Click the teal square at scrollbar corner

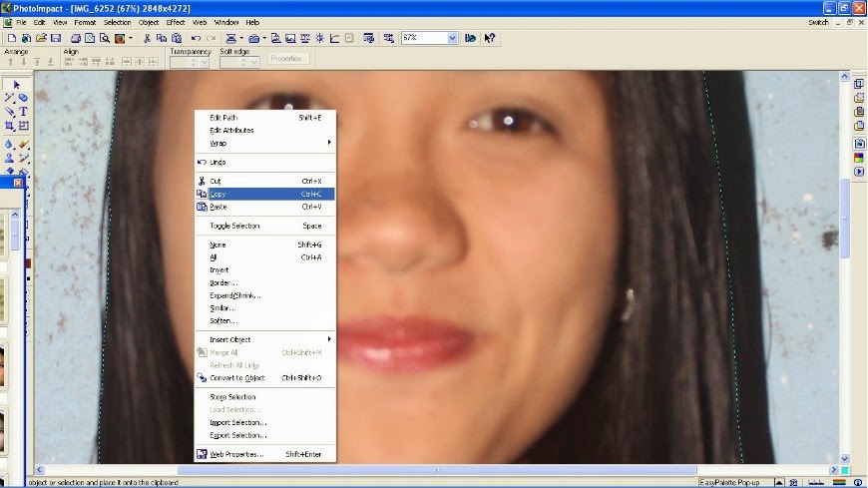pos(845,470)
